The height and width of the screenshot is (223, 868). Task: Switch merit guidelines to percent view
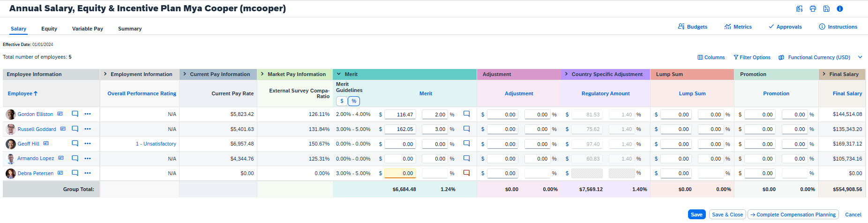click(354, 101)
